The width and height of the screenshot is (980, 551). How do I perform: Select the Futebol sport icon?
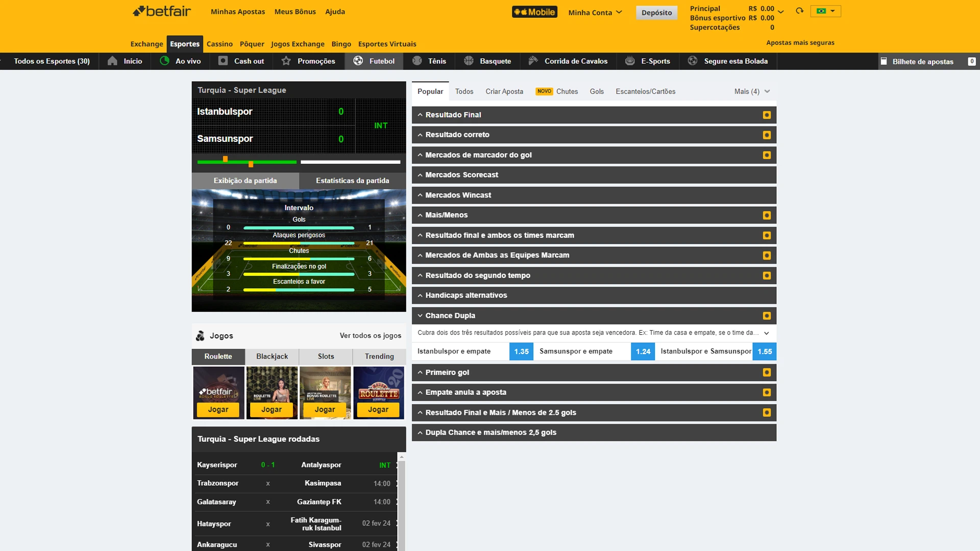[x=359, y=61]
